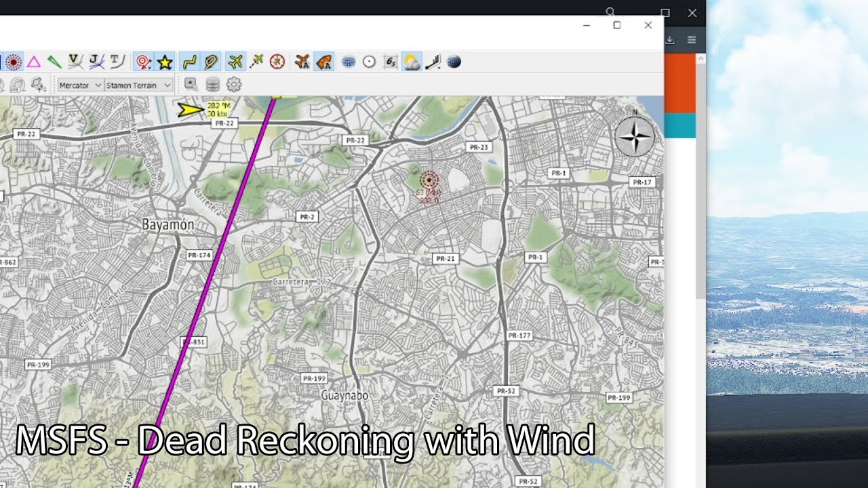Click the search icon in background window

[610, 12]
